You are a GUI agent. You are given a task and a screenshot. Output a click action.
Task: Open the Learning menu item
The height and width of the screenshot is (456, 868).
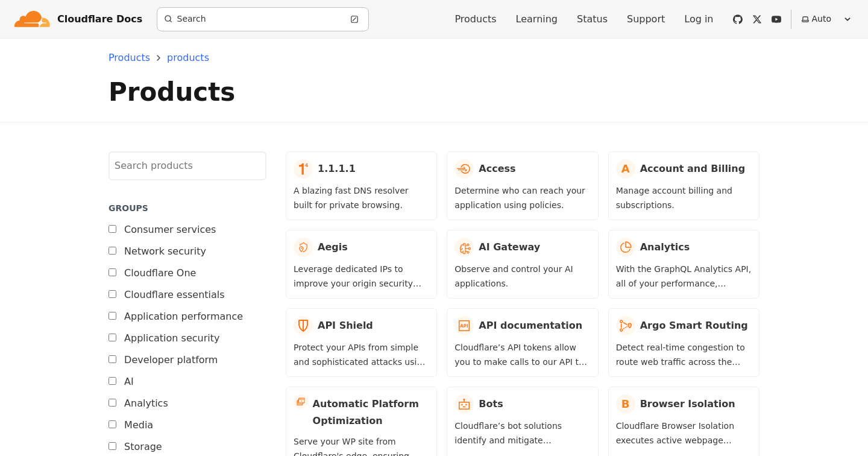coord(536,19)
